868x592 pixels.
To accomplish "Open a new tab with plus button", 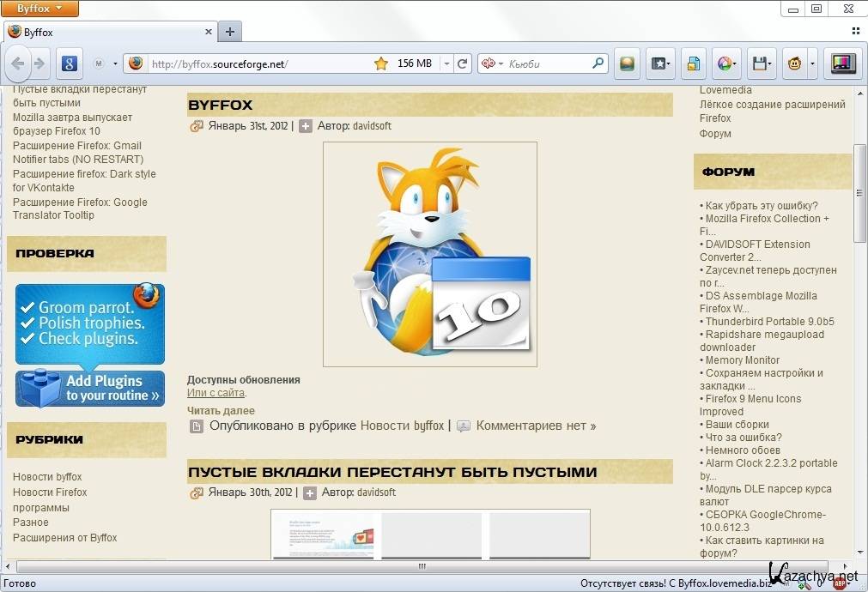I will click(x=229, y=32).
